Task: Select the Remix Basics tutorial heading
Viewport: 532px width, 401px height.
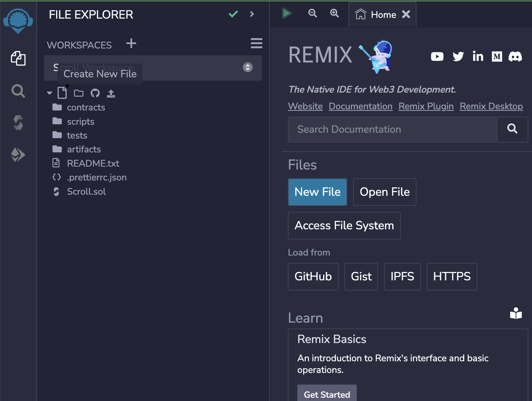Action: 332,339
